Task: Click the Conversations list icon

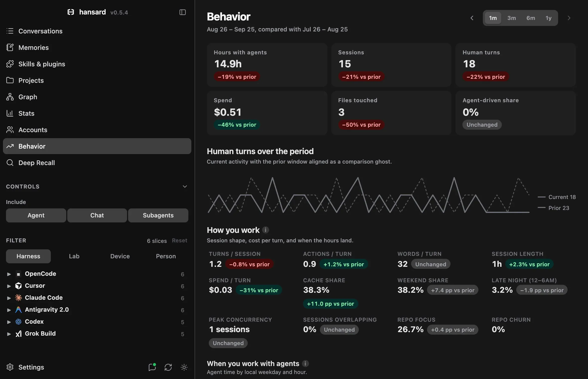Action: pyautogui.click(x=10, y=31)
